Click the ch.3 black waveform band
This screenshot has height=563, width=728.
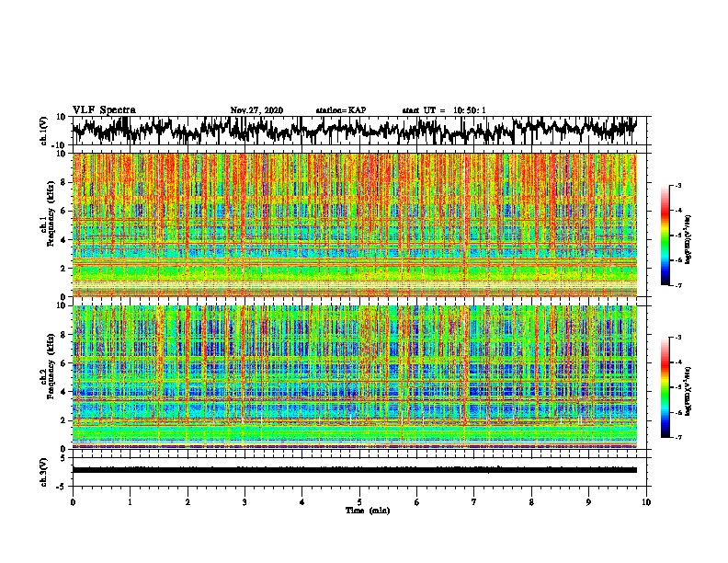tap(355, 470)
